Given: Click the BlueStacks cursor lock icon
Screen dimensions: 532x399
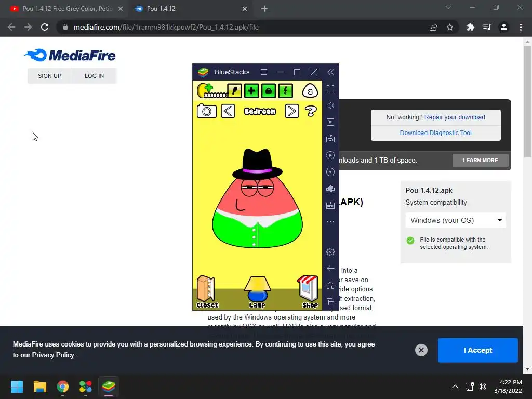Looking at the screenshot, I should tap(330, 122).
